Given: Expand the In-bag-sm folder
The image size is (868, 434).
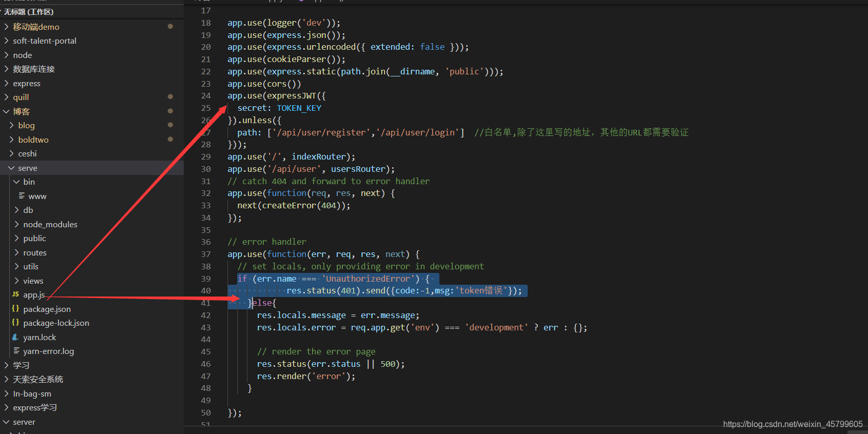Looking at the screenshot, I should (6, 393).
